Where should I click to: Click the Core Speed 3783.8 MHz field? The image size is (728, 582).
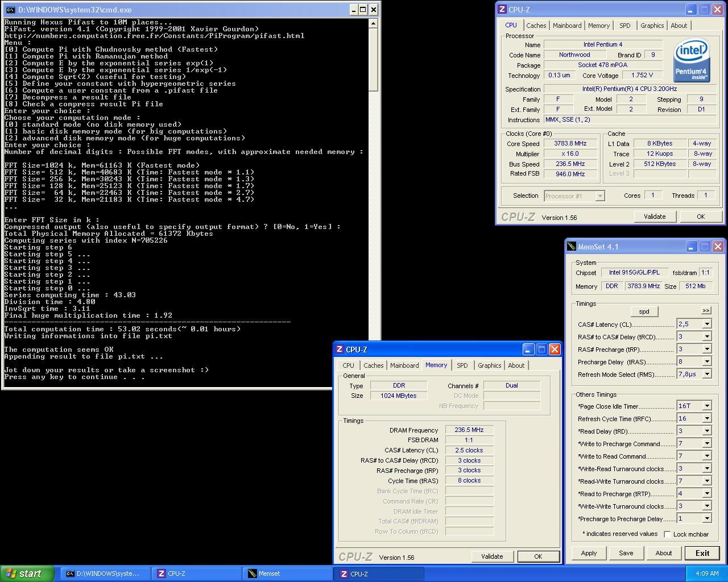click(570, 143)
